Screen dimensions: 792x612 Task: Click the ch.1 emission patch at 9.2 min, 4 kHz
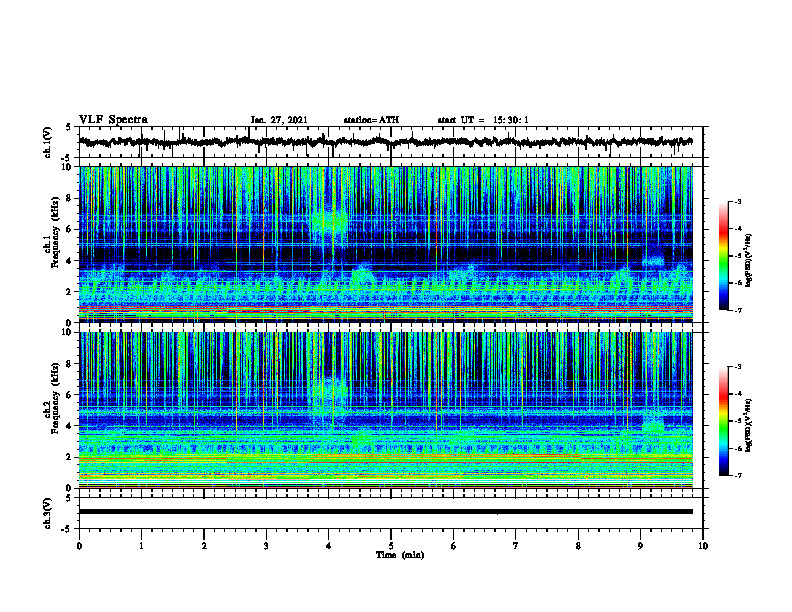click(x=654, y=261)
